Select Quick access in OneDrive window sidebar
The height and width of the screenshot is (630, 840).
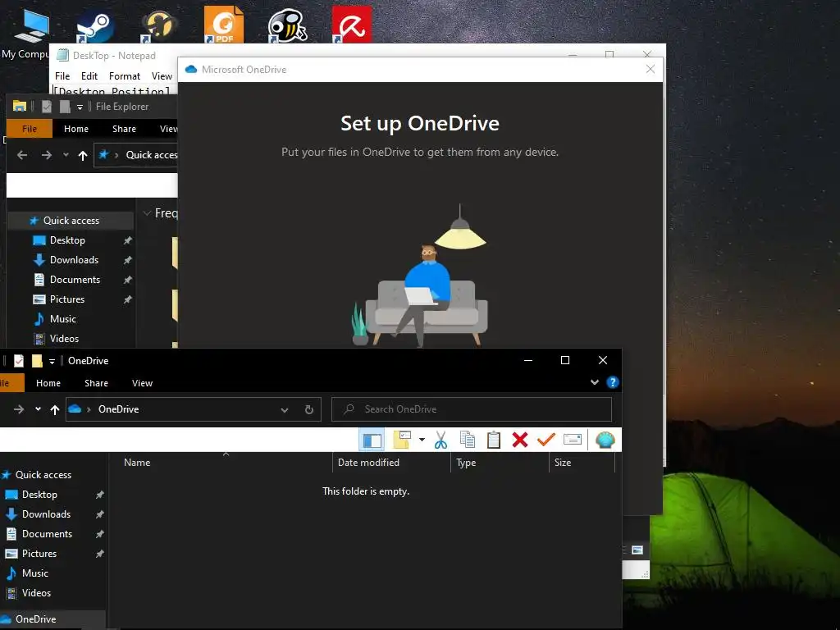point(43,475)
